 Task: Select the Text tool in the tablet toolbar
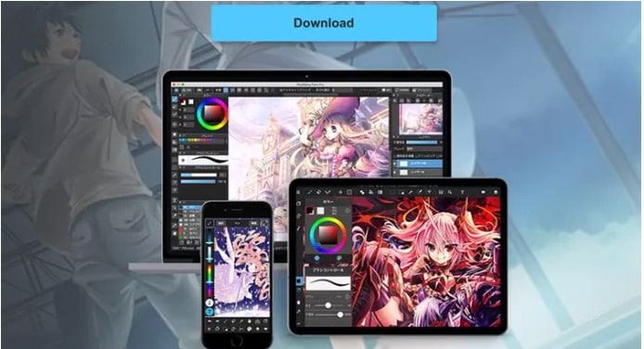coord(462,192)
